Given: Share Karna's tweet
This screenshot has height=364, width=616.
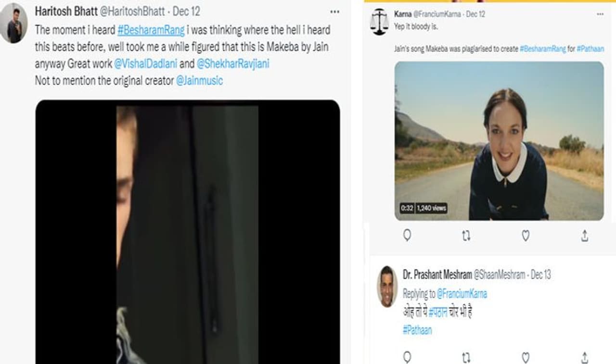Looking at the screenshot, I should (x=585, y=236).
